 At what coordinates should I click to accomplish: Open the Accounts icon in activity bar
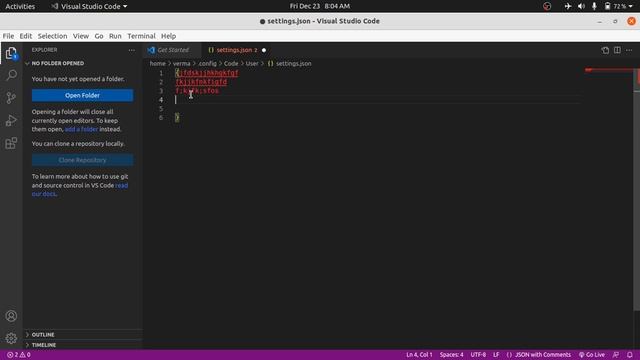coord(11,316)
